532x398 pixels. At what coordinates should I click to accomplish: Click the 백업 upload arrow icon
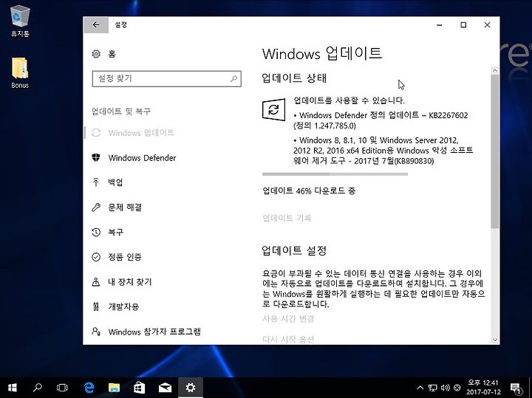click(x=96, y=182)
